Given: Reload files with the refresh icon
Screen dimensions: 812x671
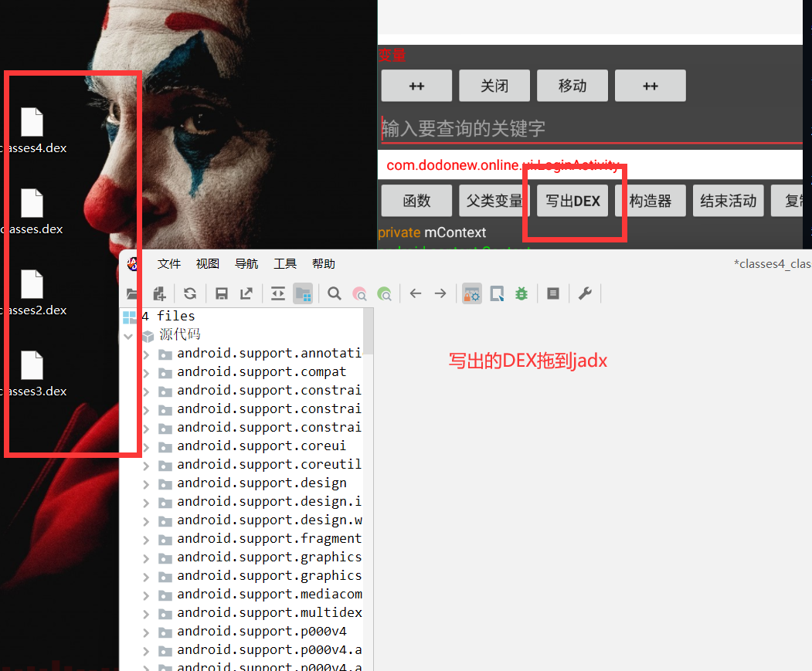Looking at the screenshot, I should tap(190, 293).
